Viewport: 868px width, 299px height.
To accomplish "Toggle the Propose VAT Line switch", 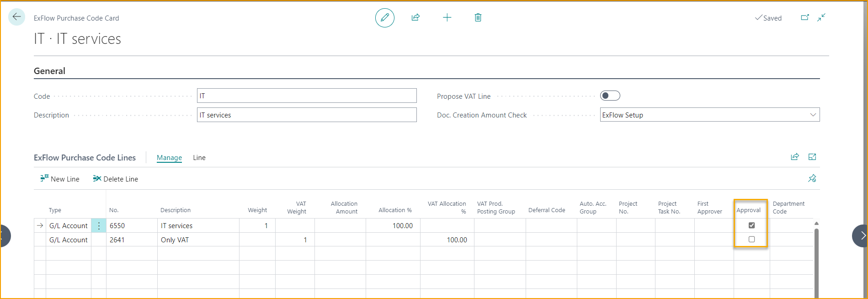I will pos(610,96).
